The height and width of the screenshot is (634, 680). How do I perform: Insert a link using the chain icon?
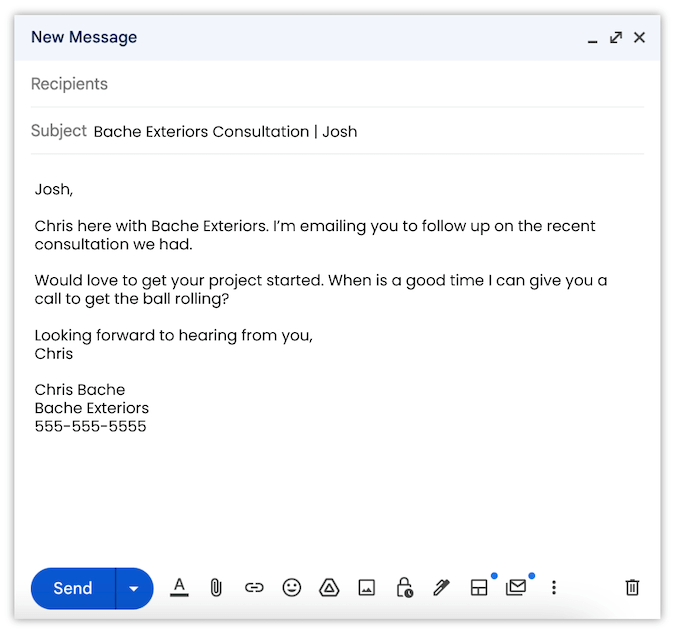click(x=254, y=588)
